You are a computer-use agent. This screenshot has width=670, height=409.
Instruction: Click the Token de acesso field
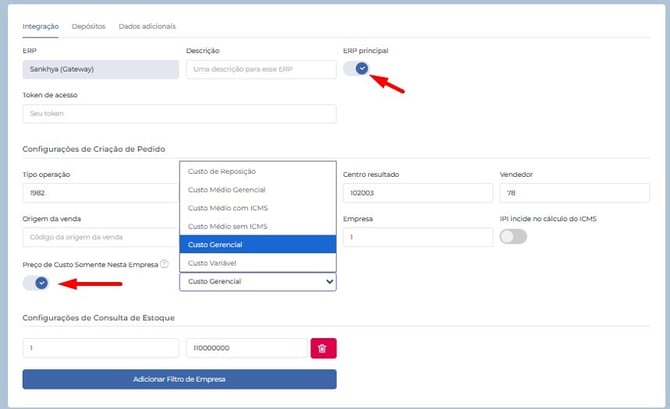click(179, 114)
